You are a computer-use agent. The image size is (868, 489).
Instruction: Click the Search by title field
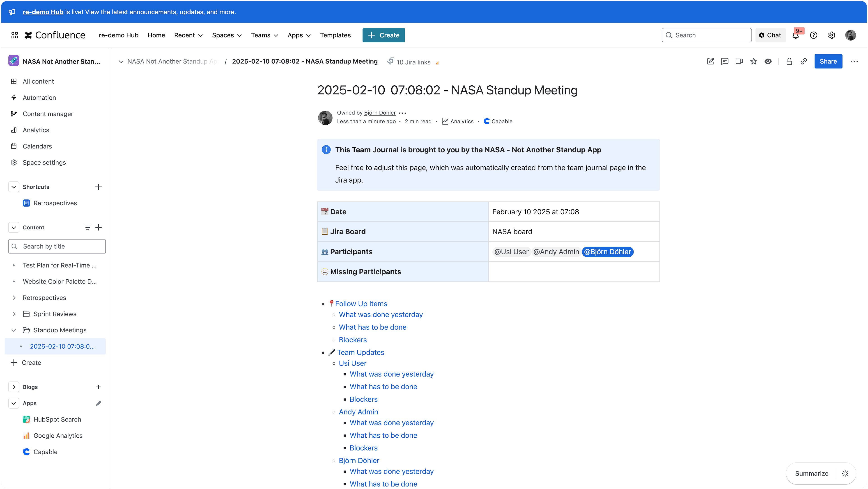[x=57, y=246]
